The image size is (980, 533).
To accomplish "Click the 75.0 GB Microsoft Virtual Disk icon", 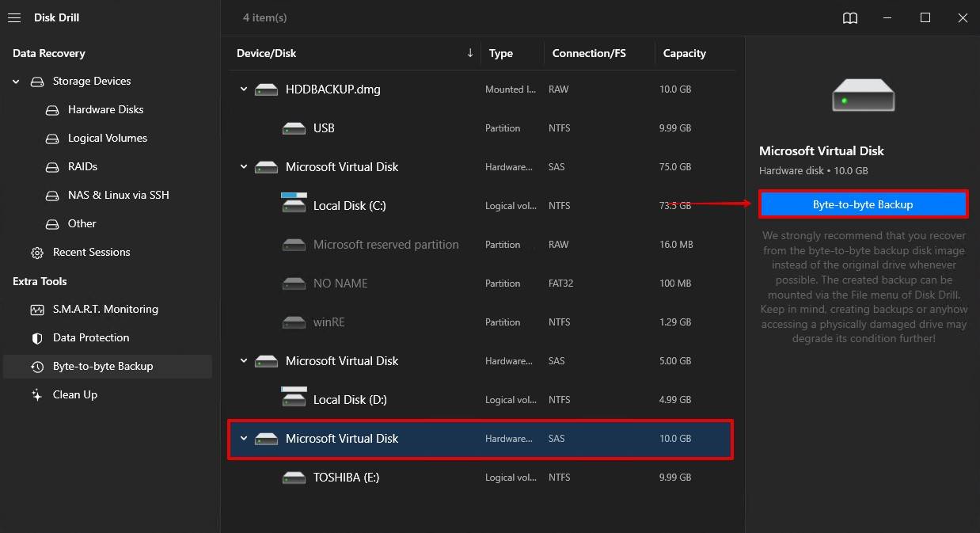I will click(x=266, y=167).
